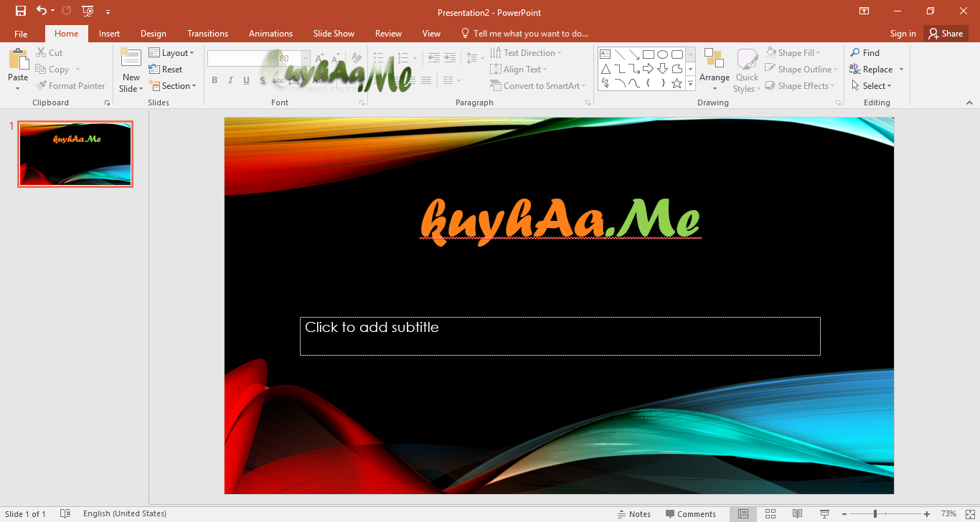This screenshot has width=980, height=522.
Task: Select the Text Box shape in gallery
Action: coord(605,54)
